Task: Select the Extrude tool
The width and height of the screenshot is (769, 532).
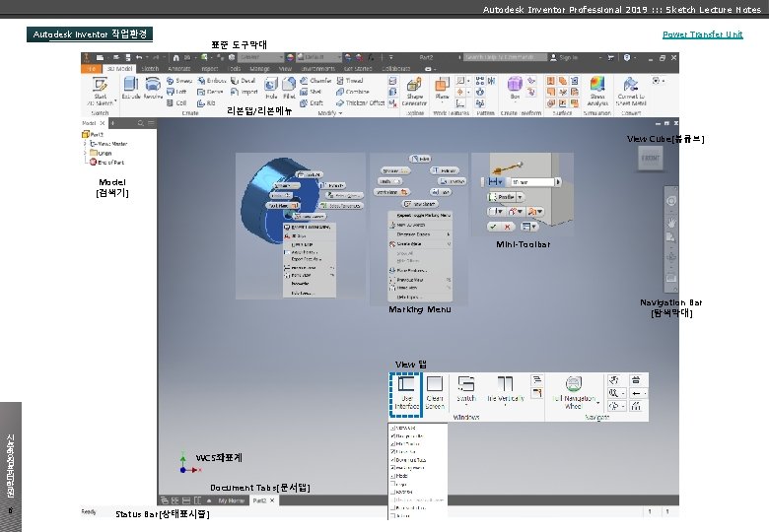Action: click(x=130, y=88)
